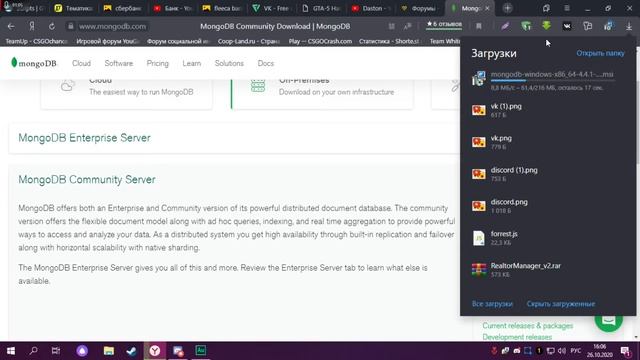Expand the MongoDB Enterprise Server section
The image size is (640, 360).
pyautogui.click(x=234, y=138)
